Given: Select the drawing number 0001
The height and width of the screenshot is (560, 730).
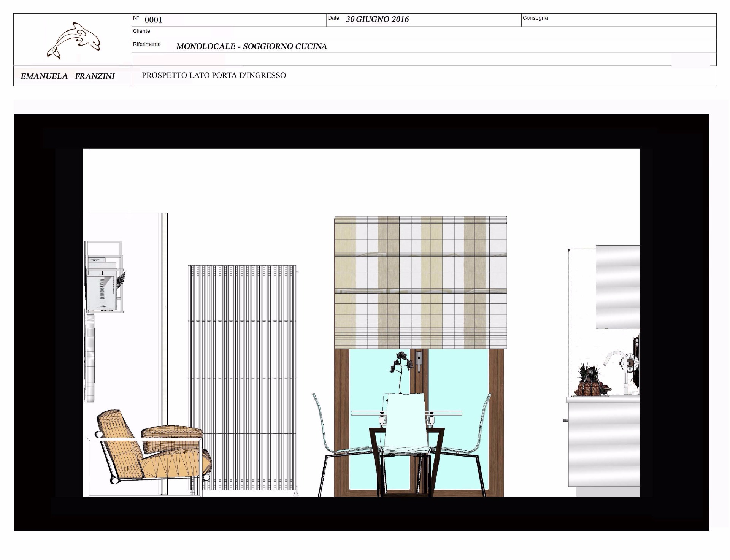Looking at the screenshot, I should pos(154,20).
